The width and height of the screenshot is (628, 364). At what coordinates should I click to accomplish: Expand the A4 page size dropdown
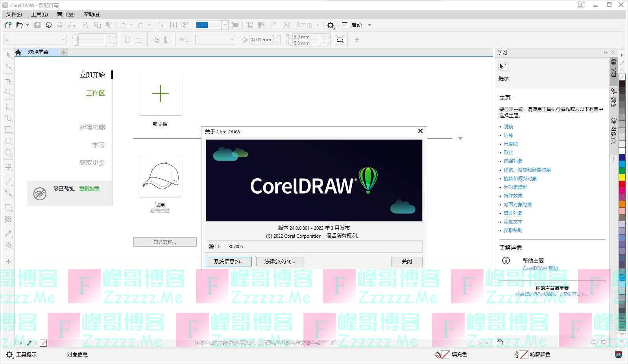pyautogui.click(x=63, y=40)
